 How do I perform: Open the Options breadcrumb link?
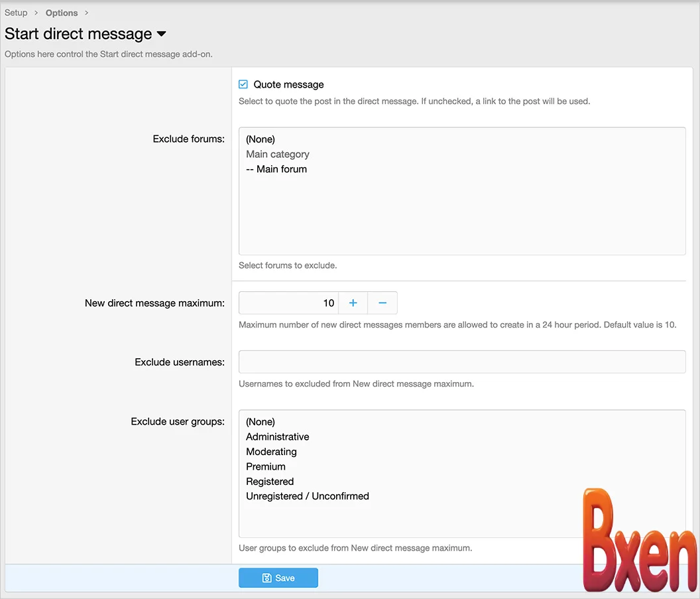click(62, 13)
